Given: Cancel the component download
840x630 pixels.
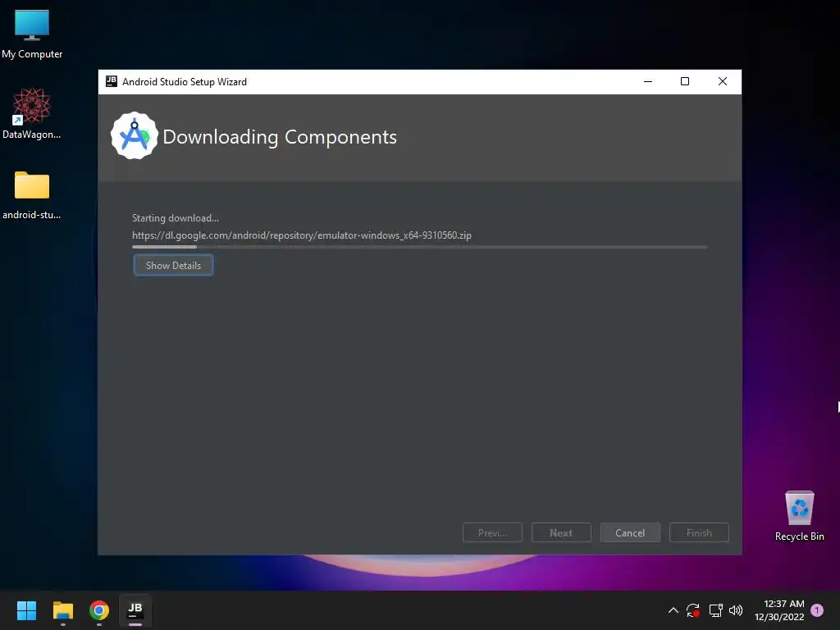Looking at the screenshot, I should point(630,532).
